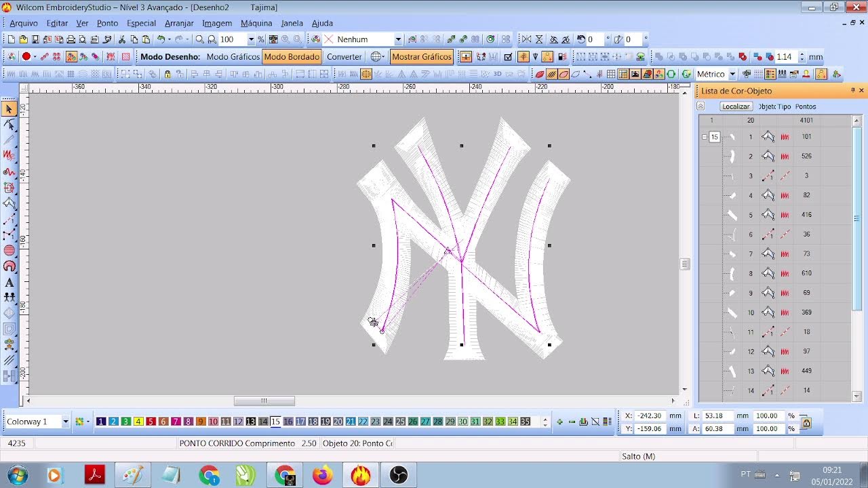Click the Cut scissors icon

pos(122,39)
